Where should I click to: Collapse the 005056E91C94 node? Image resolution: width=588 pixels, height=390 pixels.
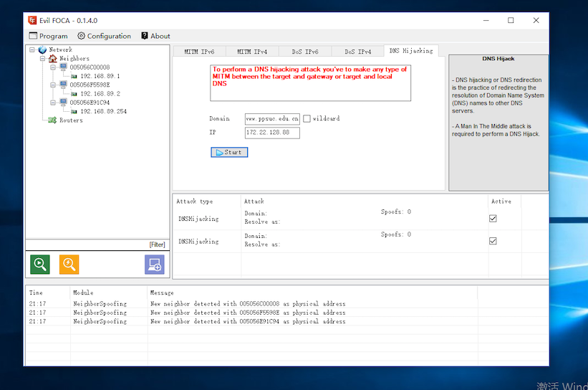53,103
